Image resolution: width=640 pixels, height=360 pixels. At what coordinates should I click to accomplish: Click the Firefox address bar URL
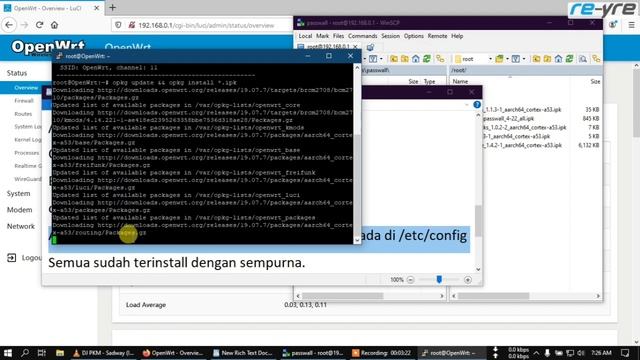pyautogui.click(x=206, y=25)
